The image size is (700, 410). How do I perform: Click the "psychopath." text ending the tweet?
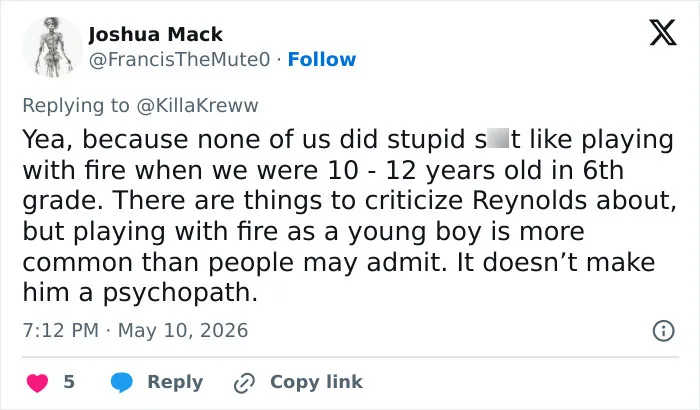[x=180, y=293]
